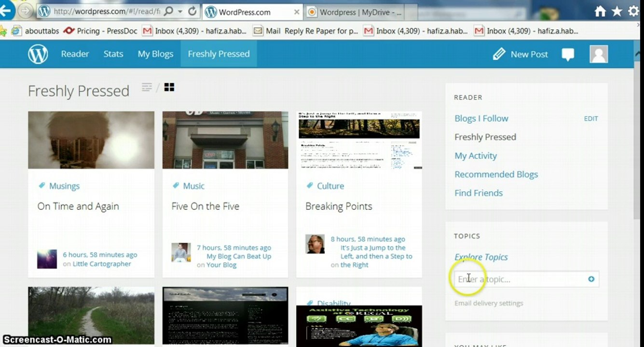The height and width of the screenshot is (347, 644).
Task: Click EDIT next to Blogs I Follow
Action: 591,119
